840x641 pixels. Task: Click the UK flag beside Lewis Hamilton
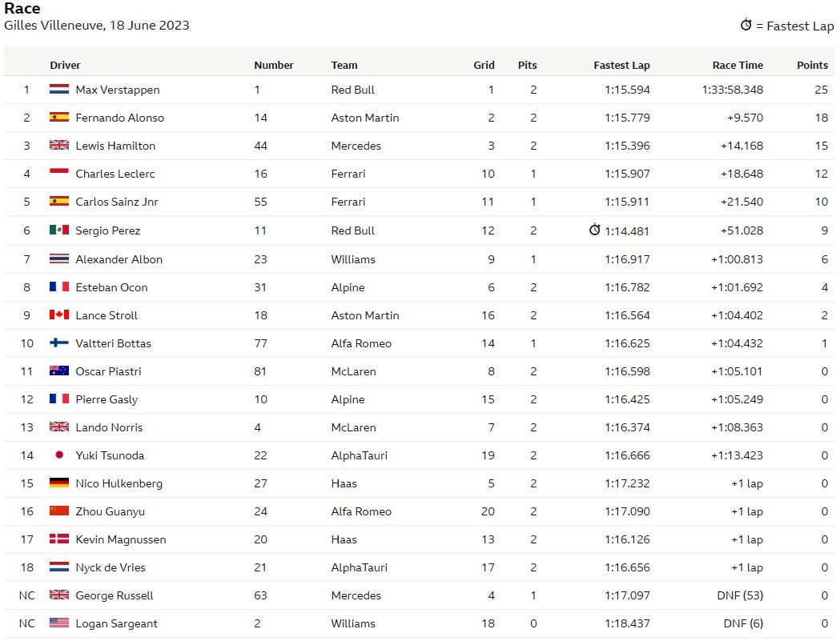pyautogui.click(x=59, y=146)
